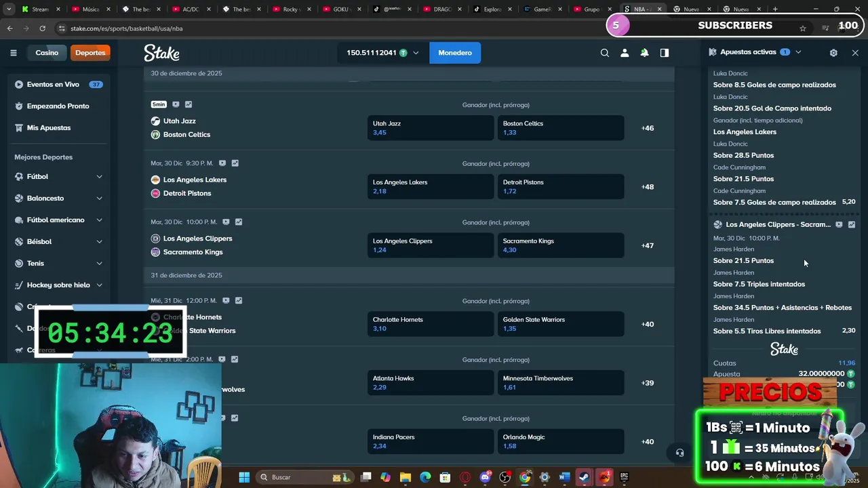Switch to the Casino section
This screenshot has width=868, height=488.
tap(47, 53)
